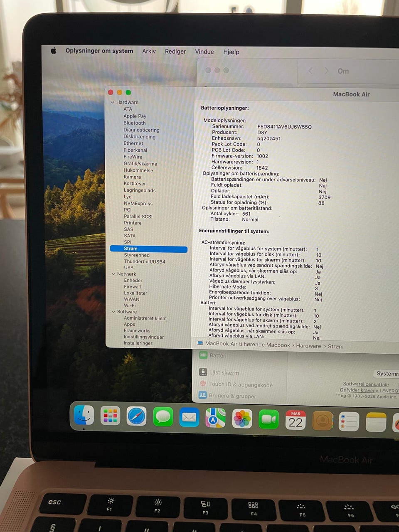Select Thunderbolt/USB4 in the sidebar
Viewport: 399px width, 532px height.
[x=145, y=262]
